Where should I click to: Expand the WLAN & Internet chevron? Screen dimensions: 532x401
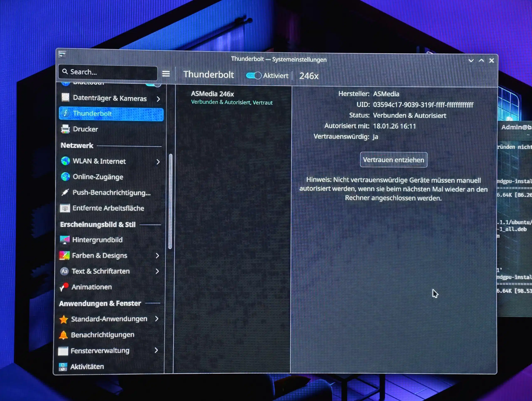coord(158,162)
